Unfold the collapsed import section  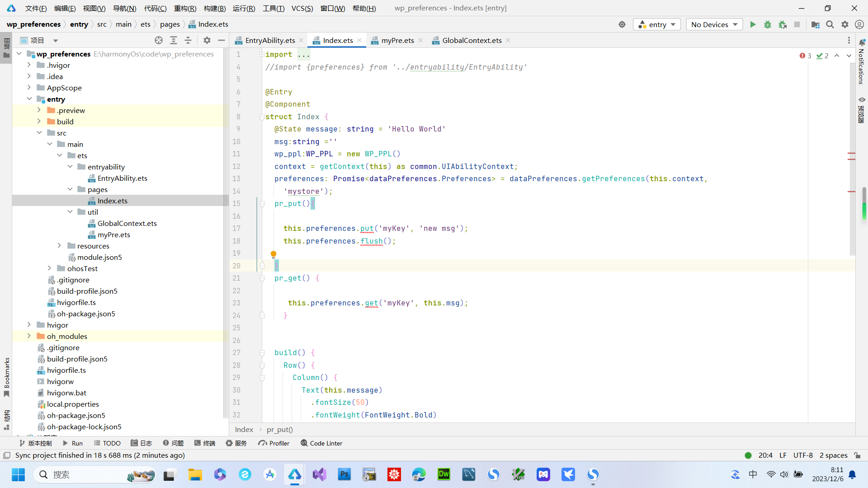(262, 54)
